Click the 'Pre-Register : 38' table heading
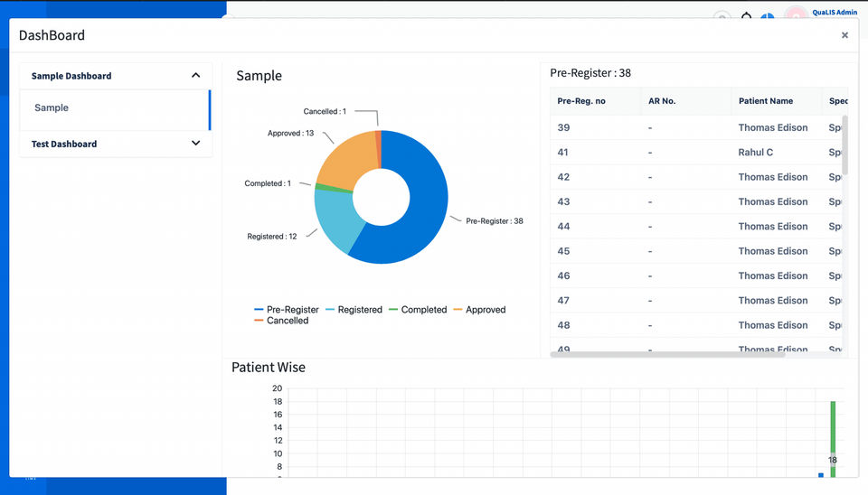This screenshot has height=495, width=868. pyautogui.click(x=590, y=73)
